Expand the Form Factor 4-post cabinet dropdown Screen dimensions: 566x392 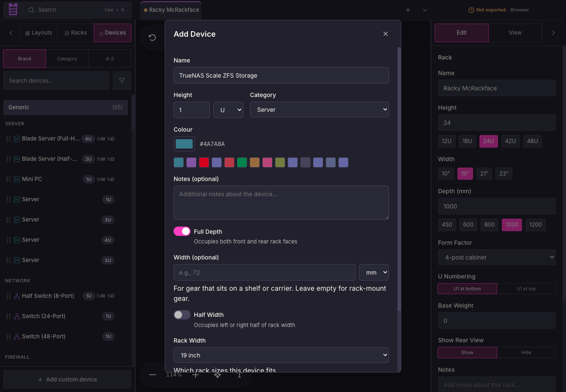[497, 257]
